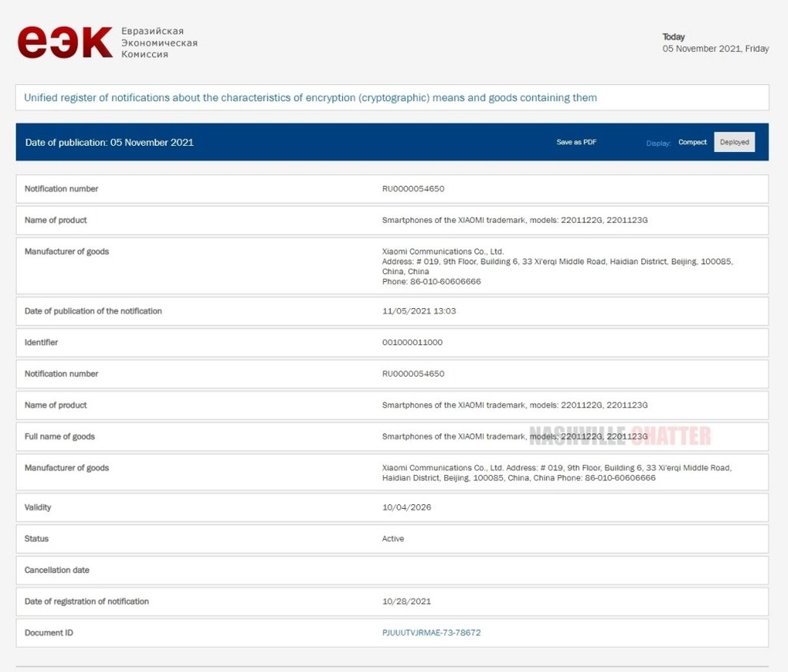Click the Identifier label
Image resolution: width=788 pixels, height=672 pixels.
41,343
